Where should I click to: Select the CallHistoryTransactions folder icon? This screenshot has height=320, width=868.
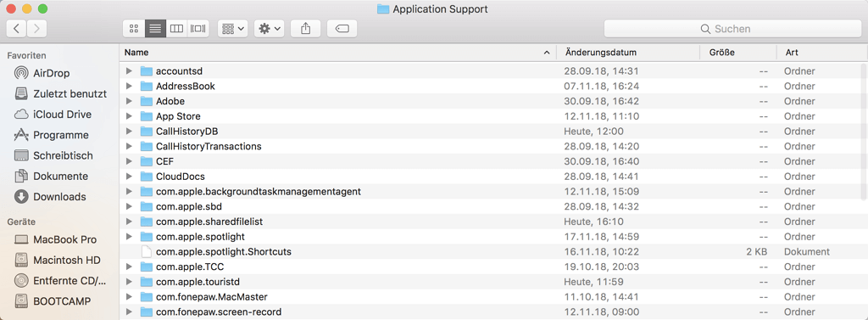tap(146, 146)
